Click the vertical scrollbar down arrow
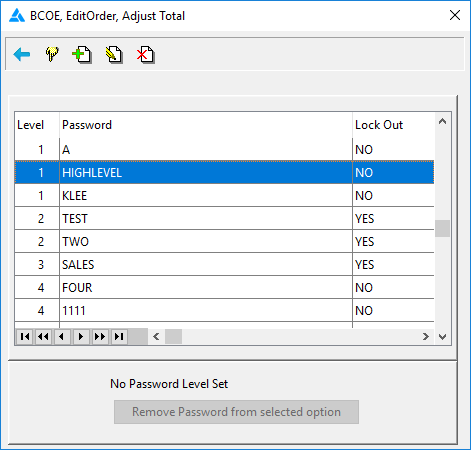471x450 pixels. 443,337
